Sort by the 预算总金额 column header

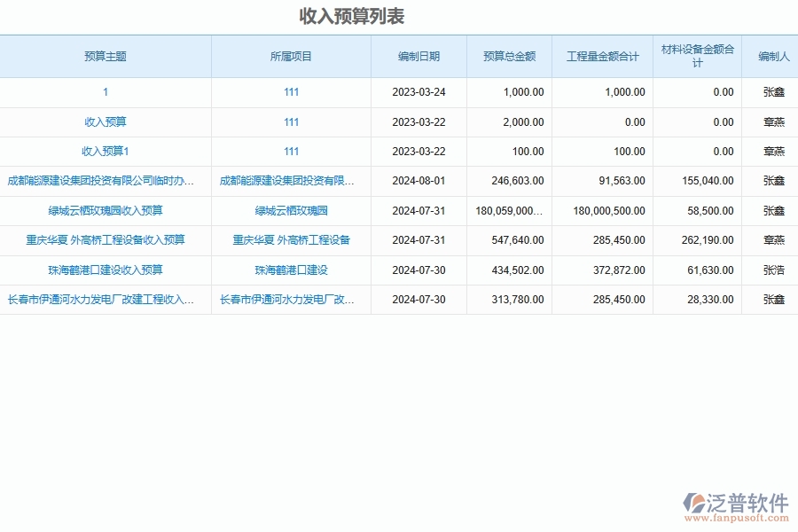(x=510, y=55)
